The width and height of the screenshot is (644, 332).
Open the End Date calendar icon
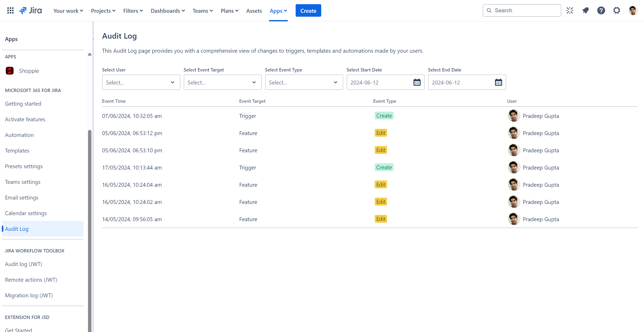pos(498,82)
